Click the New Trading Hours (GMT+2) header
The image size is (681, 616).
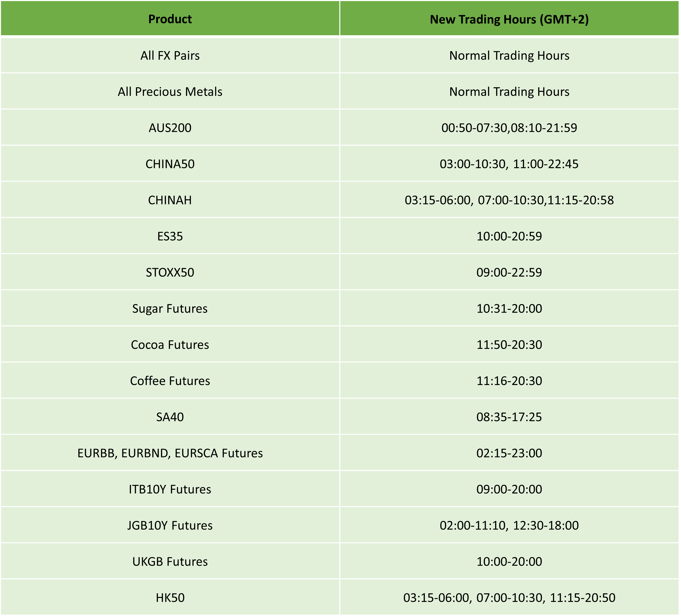point(509,19)
